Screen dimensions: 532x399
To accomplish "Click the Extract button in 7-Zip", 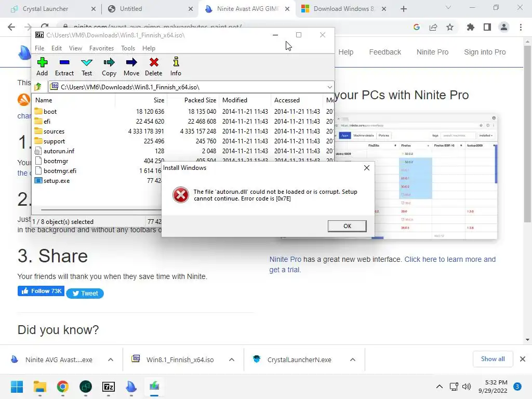I will pos(64,67).
